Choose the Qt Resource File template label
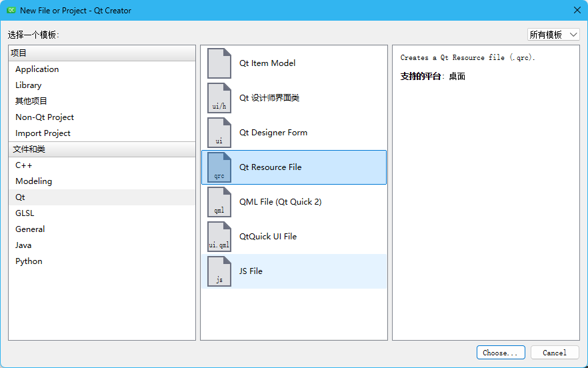Image resolution: width=588 pixels, height=368 pixels. click(271, 167)
